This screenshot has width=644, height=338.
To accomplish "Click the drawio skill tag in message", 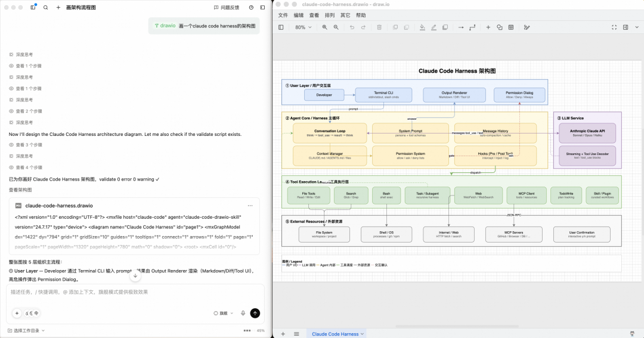I will click(165, 26).
